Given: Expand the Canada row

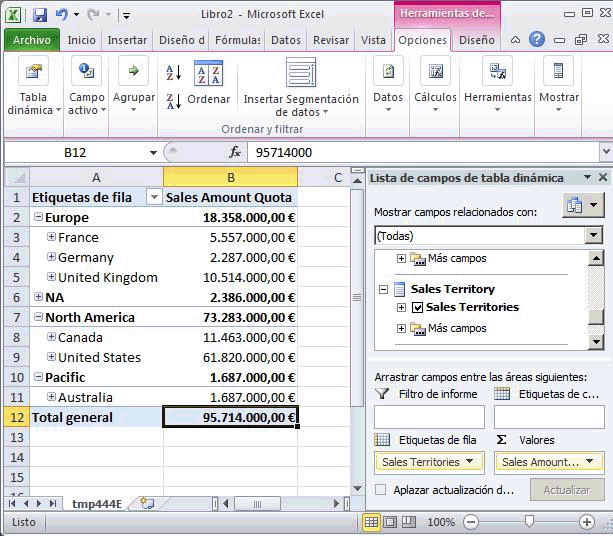Looking at the screenshot, I should (51, 336).
